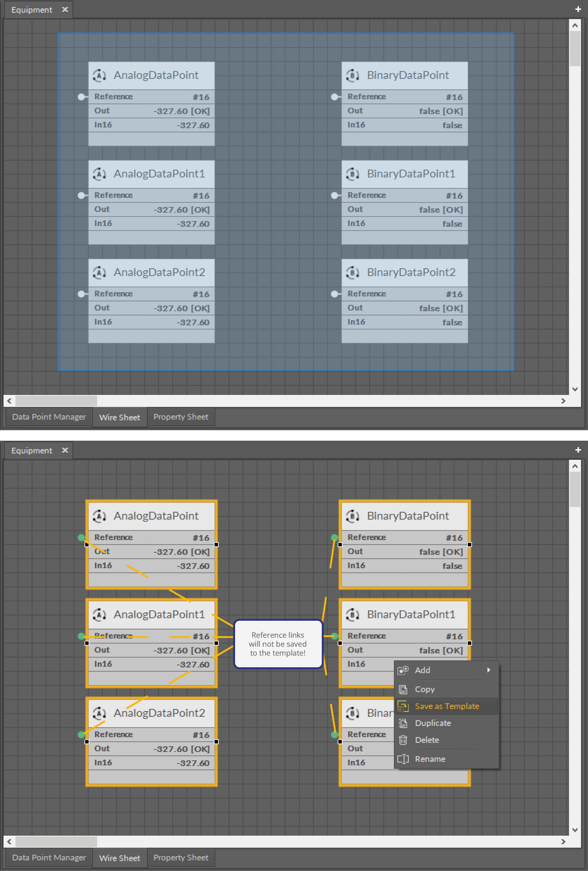This screenshot has width=588, height=871.
Task: Click AnalogDataPoint1 component icon in top wire sheet
Action: tap(99, 174)
